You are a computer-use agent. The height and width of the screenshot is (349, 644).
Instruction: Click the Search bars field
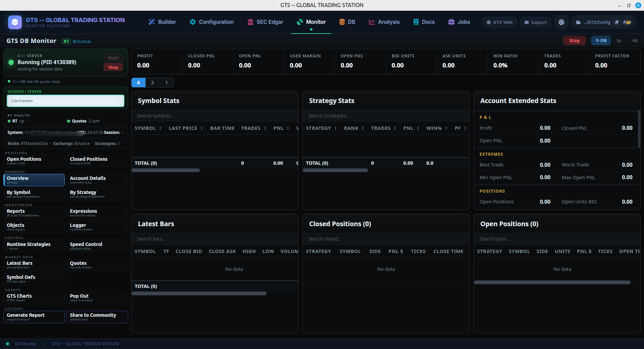tap(215, 239)
